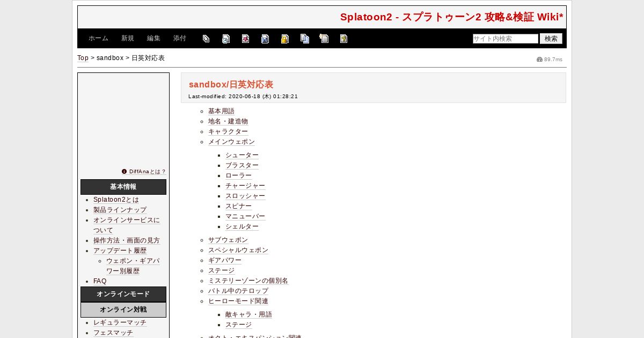Open the ウェポン・ギアパワー別履歴 sidebar link
This screenshot has height=338, width=644.
(133, 266)
